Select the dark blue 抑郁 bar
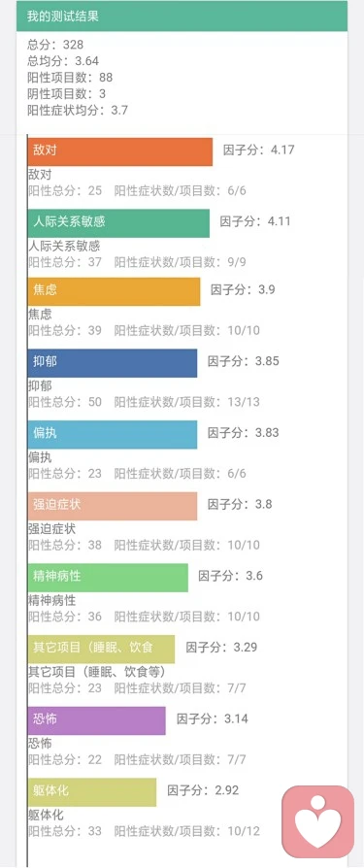 coord(113,363)
